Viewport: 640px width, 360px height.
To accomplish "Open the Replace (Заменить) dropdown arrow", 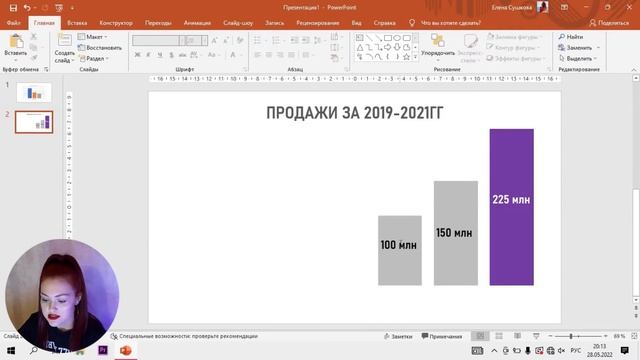I will click(x=598, y=48).
